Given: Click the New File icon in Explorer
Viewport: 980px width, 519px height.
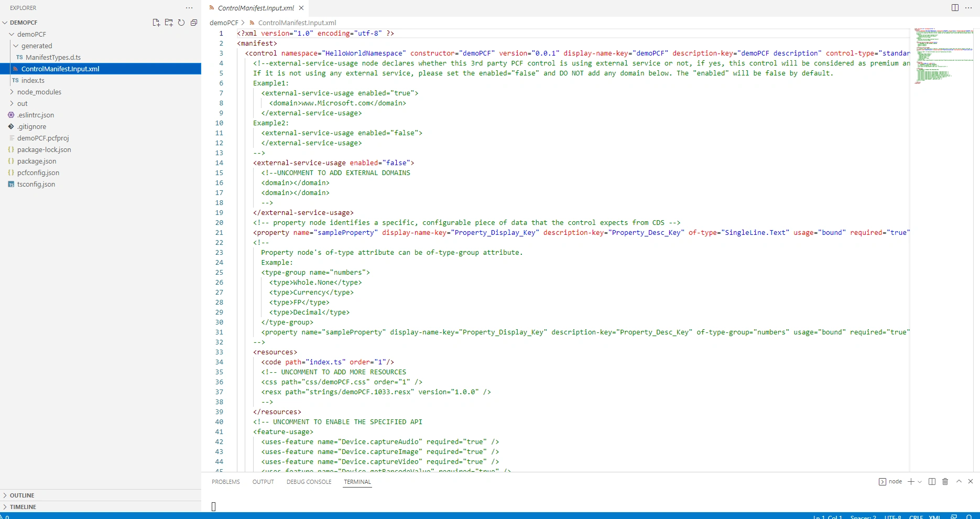Looking at the screenshot, I should (156, 23).
